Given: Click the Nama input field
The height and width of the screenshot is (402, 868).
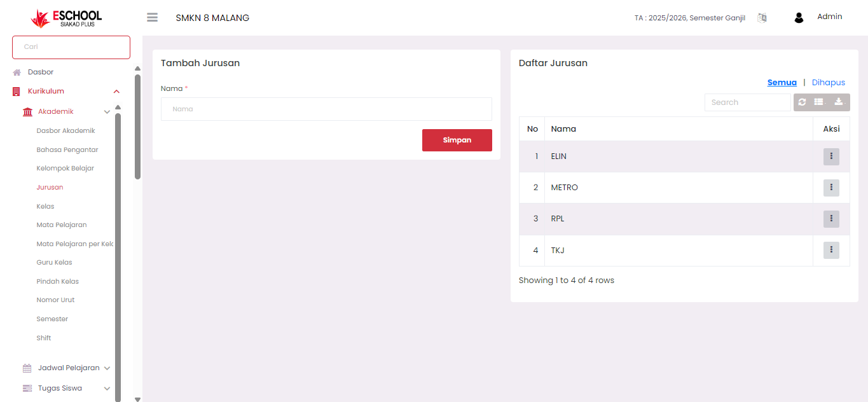Looking at the screenshot, I should [326, 109].
